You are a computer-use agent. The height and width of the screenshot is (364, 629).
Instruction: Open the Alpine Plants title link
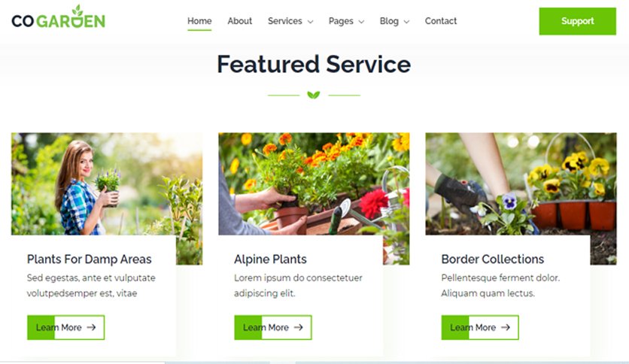point(270,259)
